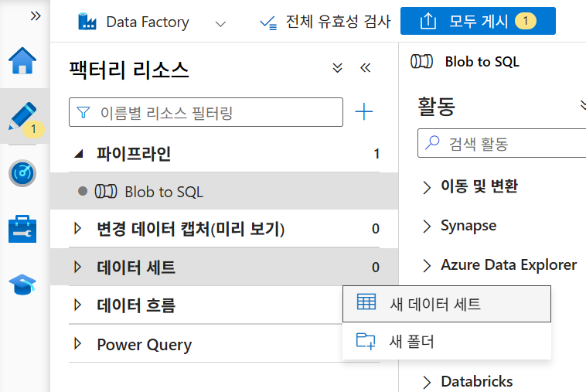Open the Manage toolbox hub
The width and height of the screenshot is (586, 392).
[x=22, y=229]
